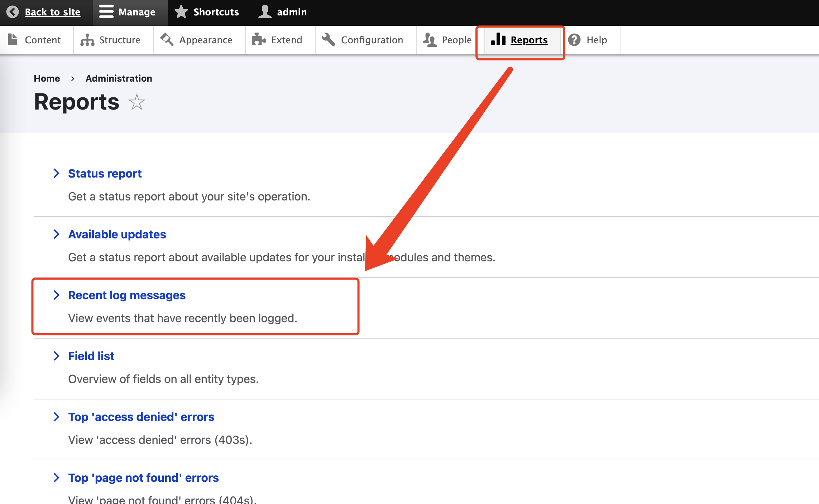Click the admin user icon
The image size is (819, 504).
click(265, 12)
